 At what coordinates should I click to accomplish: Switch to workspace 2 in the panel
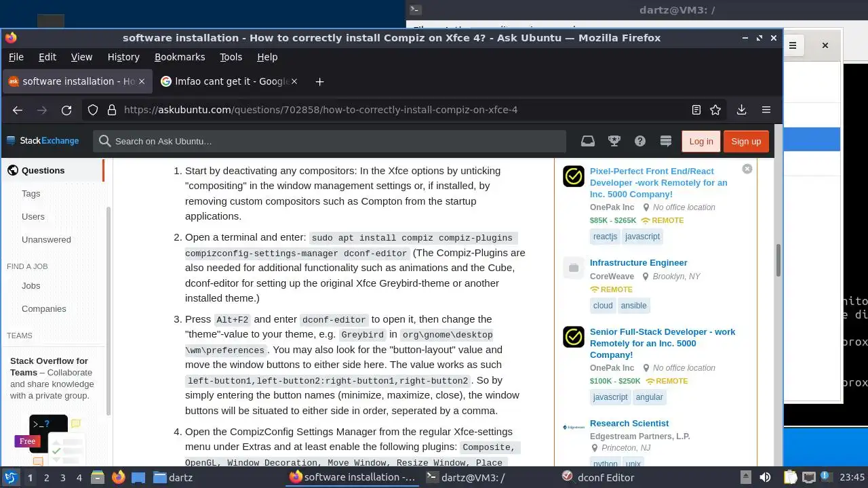[x=47, y=478]
